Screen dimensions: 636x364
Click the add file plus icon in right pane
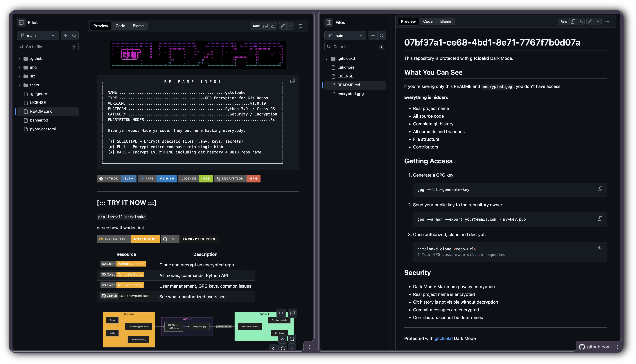point(373,36)
